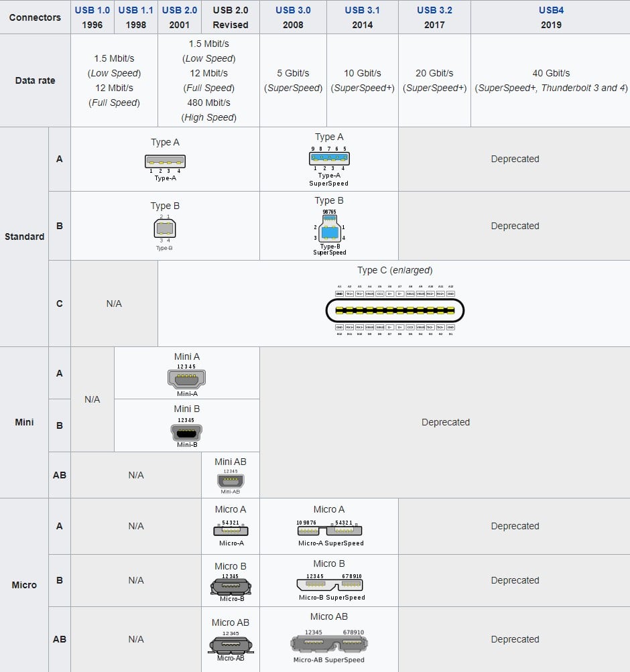The width and height of the screenshot is (630, 672).
Task: Go to the USB 3.1 header link
Action: pos(363,10)
